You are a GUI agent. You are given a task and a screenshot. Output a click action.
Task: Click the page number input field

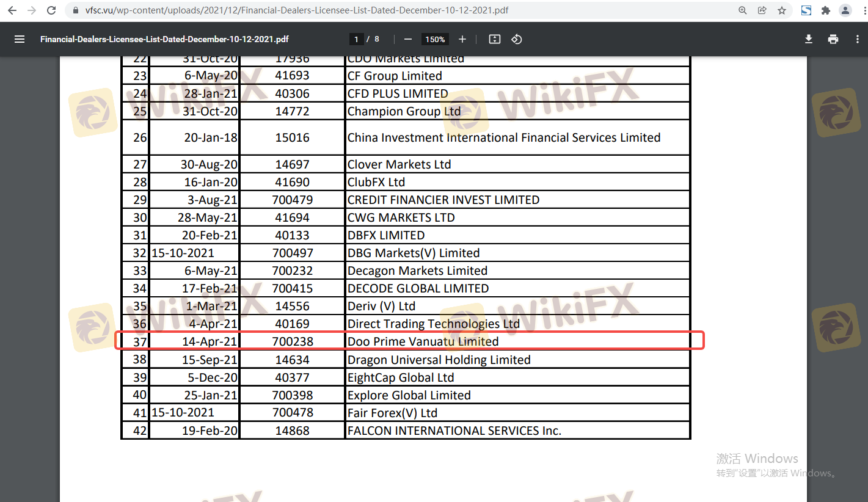point(357,39)
